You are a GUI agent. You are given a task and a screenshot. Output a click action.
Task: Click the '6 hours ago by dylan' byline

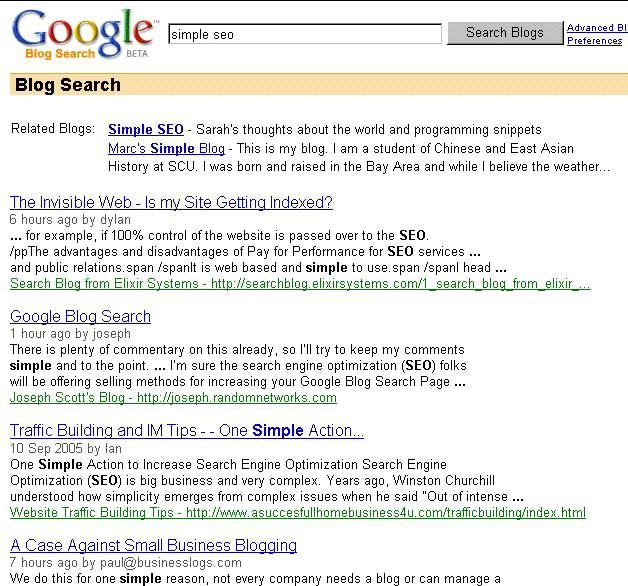(70, 219)
